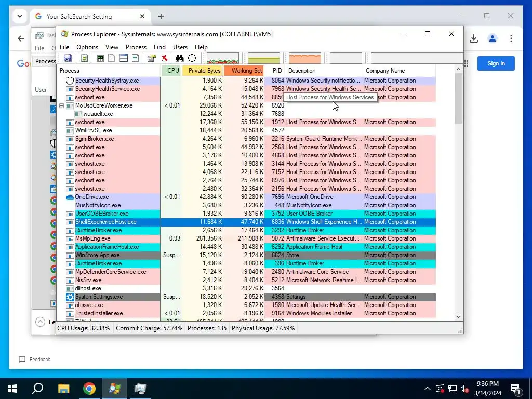Sort by the Process column header

pyautogui.click(x=109, y=71)
